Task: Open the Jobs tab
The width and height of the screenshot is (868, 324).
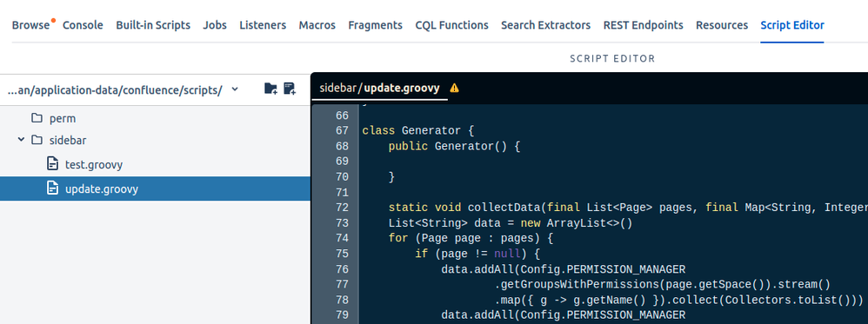Action: tap(215, 25)
